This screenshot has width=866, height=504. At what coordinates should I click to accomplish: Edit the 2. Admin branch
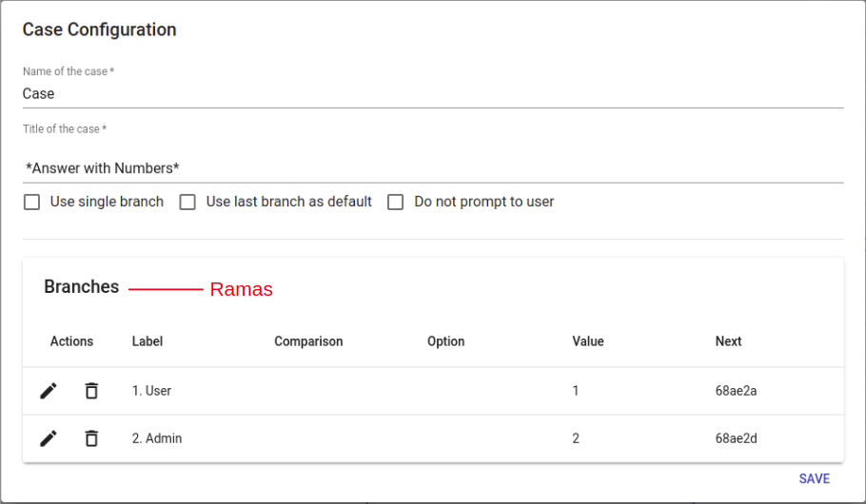(x=49, y=438)
